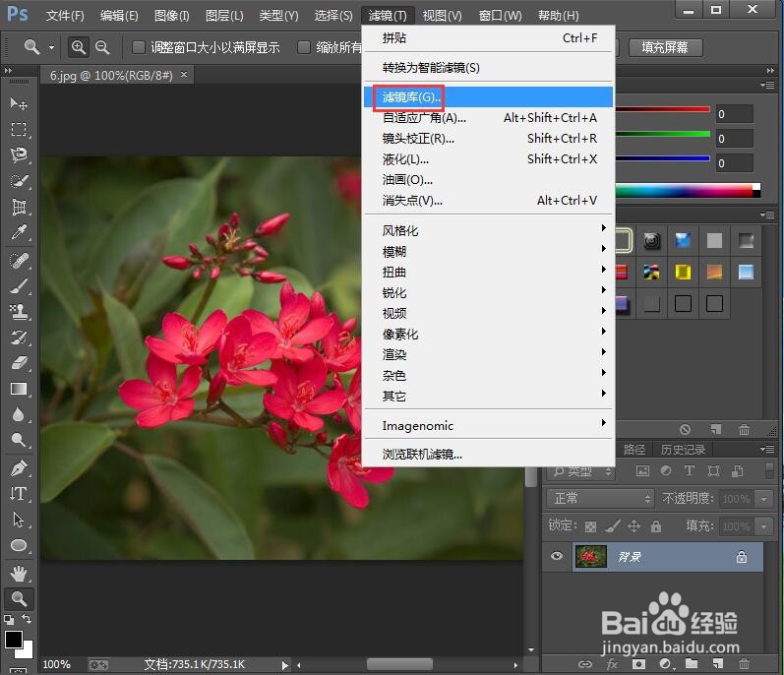Select the Eraser tool
Screen dimensions: 784x675
[x=19, y=363]
